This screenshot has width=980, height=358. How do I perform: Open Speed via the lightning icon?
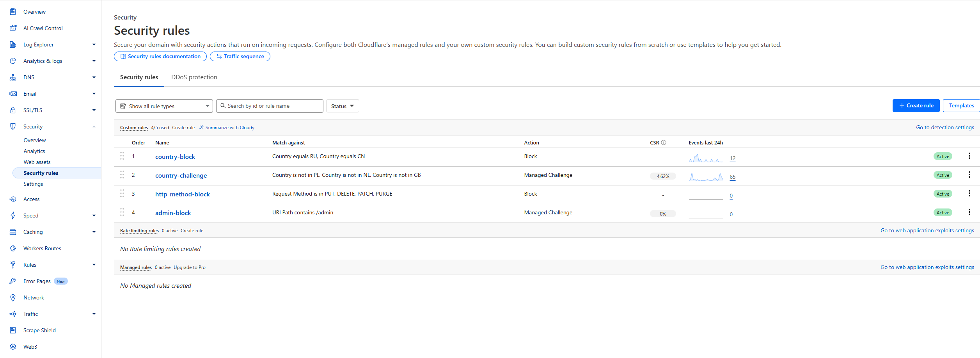click(x=13, y=215)
